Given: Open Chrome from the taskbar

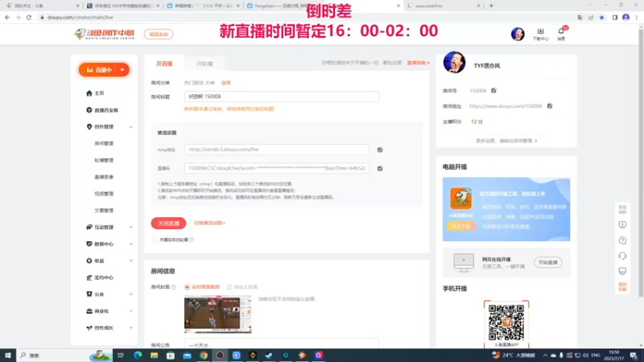Looking at the screenshot, I should [x=204, y=356].
